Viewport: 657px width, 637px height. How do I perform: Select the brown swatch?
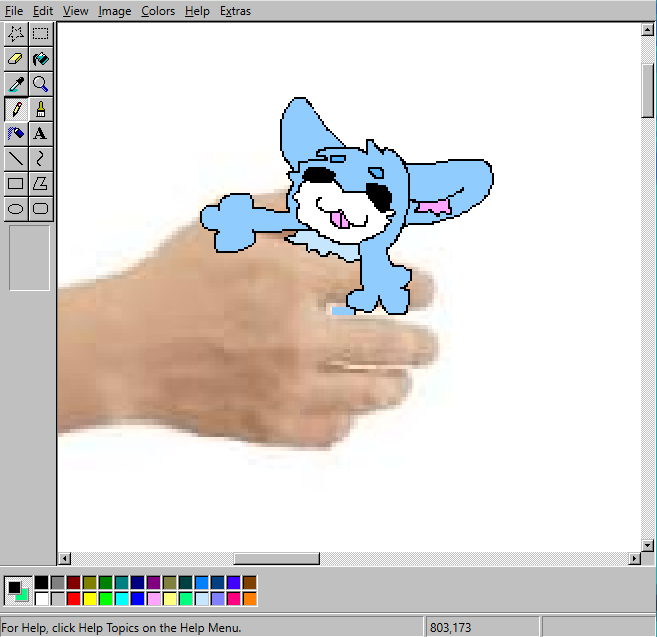[x=250, y=583]
